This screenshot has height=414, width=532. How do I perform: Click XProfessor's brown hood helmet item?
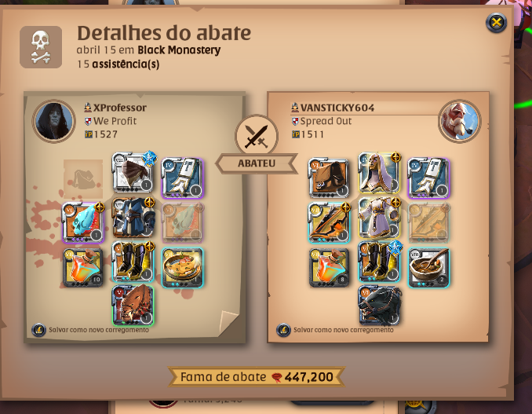[133, 173]
